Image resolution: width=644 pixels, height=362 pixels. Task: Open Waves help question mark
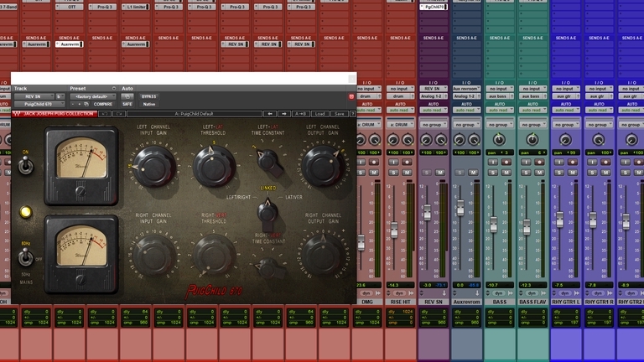click(352, 114)
